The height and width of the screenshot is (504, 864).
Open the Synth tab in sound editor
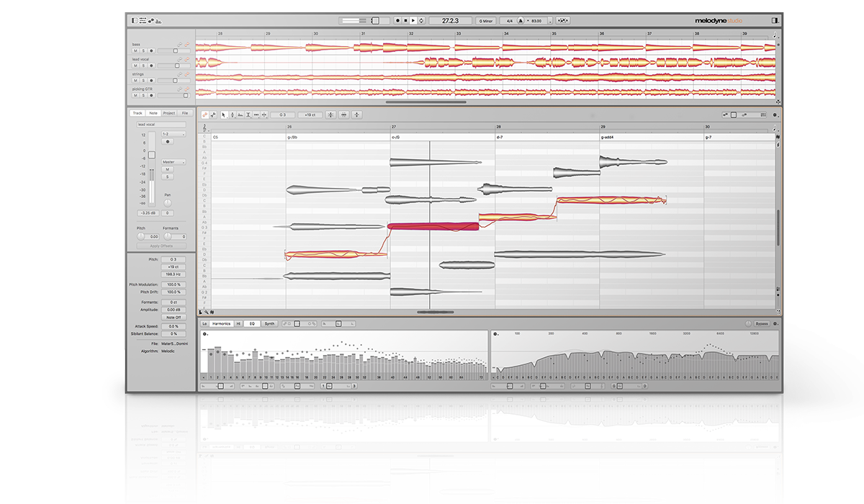[x=269, y=324]
